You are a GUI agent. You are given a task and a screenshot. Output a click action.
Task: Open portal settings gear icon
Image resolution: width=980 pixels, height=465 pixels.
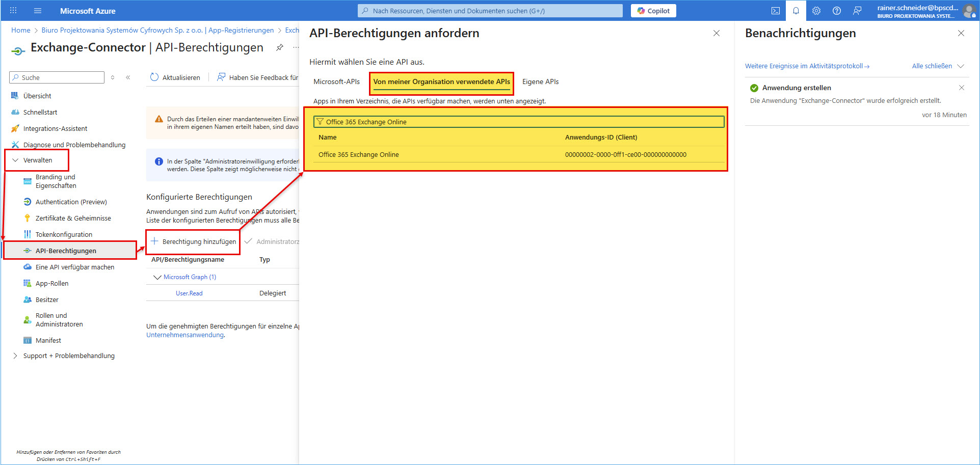click(816, 11)
